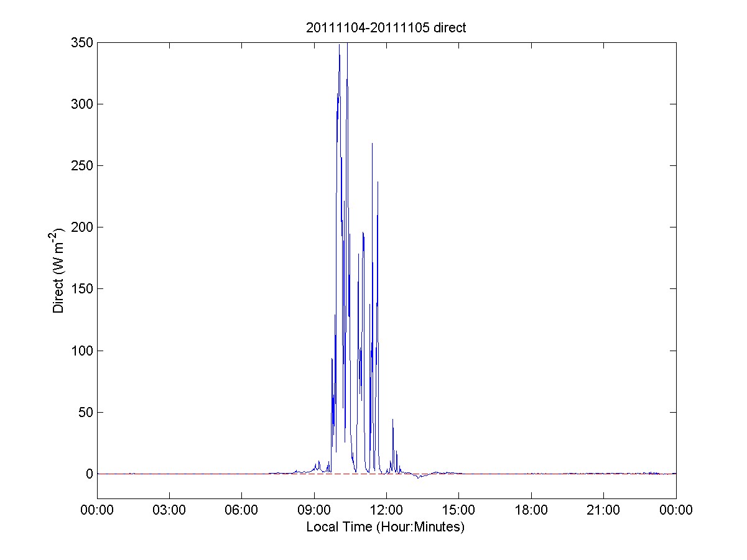This screenshot has width=747, height=560.
Task: Select the 06:00 x-axis tick label
Action: [x=241, y=511]
